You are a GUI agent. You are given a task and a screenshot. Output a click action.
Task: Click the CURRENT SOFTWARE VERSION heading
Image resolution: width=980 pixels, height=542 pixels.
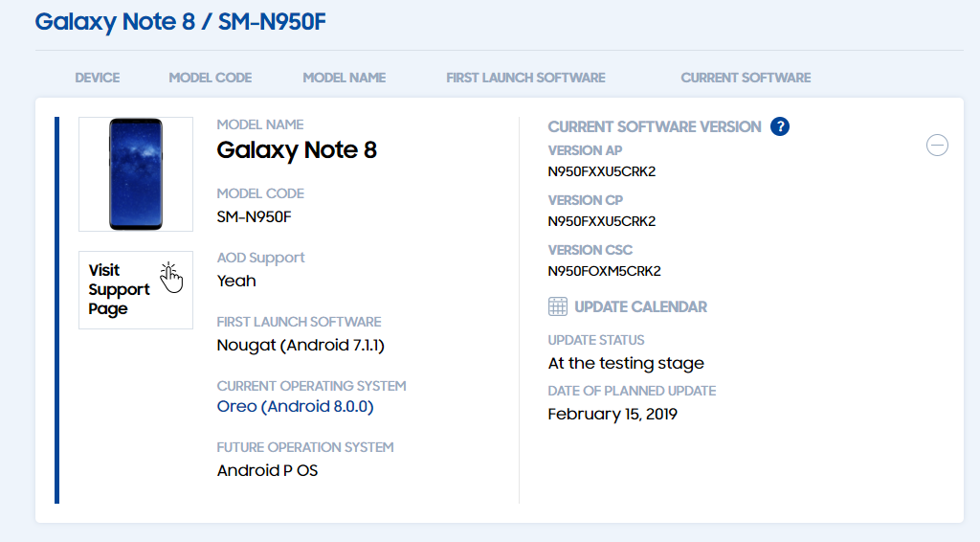[x=655, y=127]
